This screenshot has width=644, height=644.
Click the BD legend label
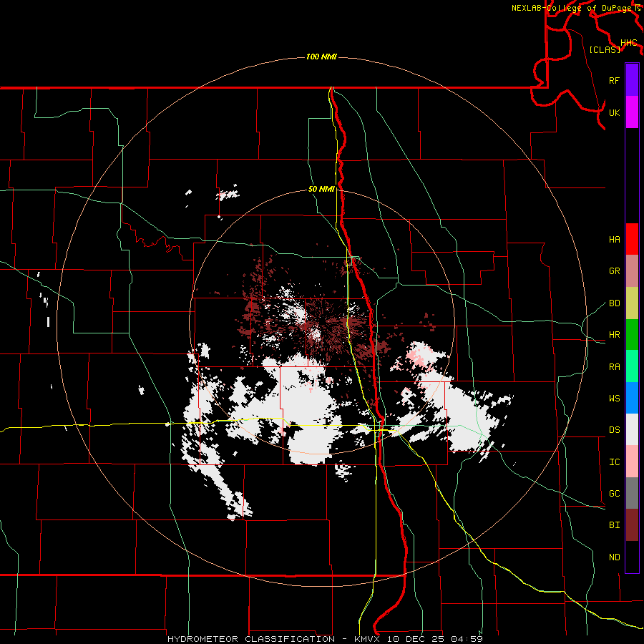614,303
